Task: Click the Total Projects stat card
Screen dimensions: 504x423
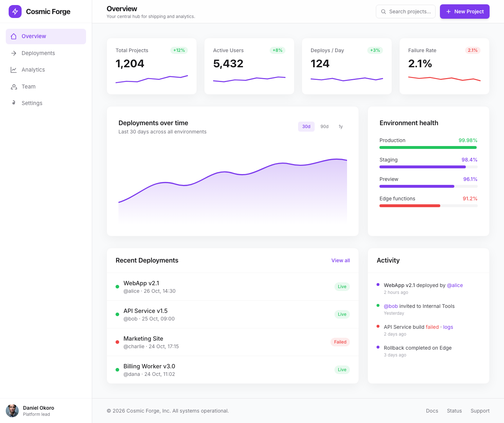Action: pos(152,66)
